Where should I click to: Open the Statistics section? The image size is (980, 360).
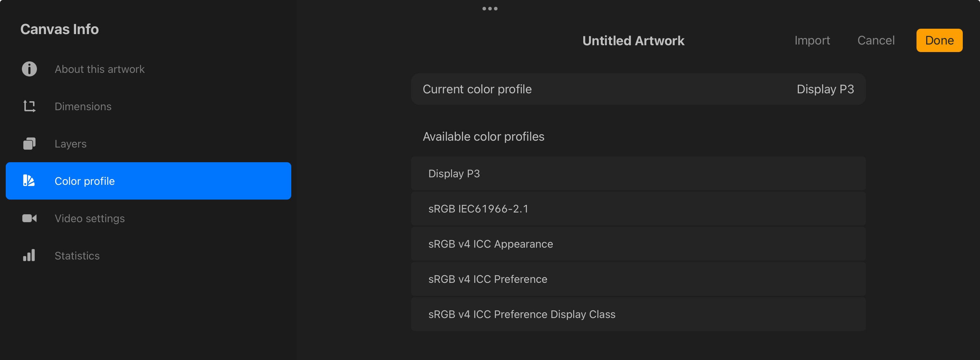[149, 255]
